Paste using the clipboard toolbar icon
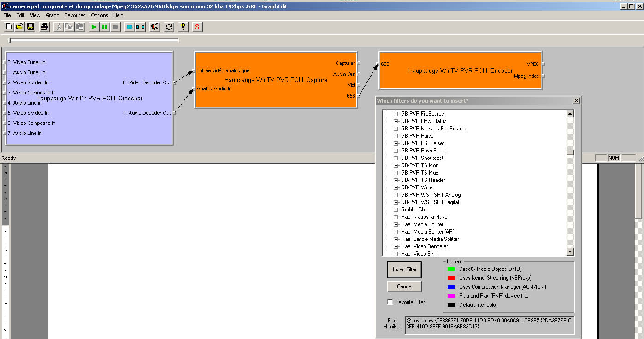Screen dimensions: 644x339 click(79, 27)
